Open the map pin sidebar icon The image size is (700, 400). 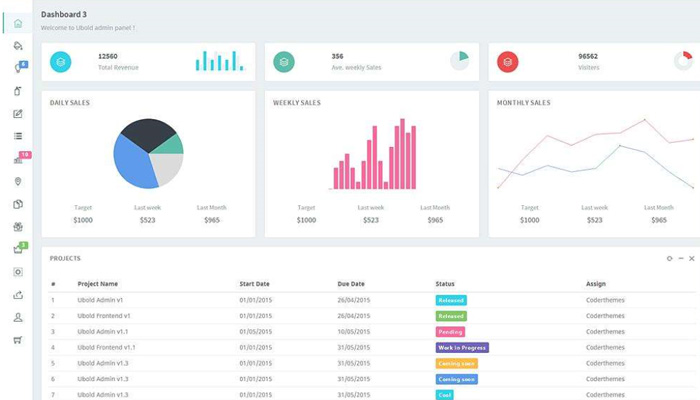18,182
